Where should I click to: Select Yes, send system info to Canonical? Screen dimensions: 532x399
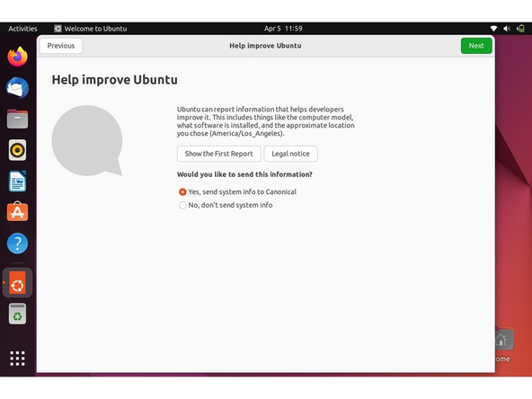237,192
